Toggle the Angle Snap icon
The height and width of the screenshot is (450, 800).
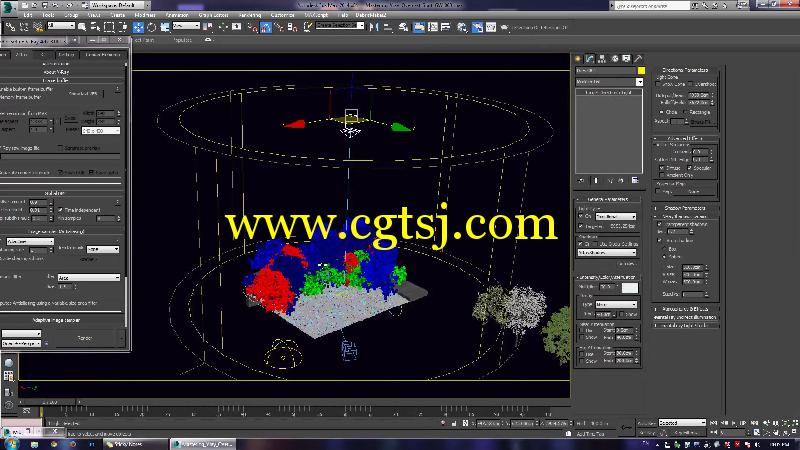266,27
